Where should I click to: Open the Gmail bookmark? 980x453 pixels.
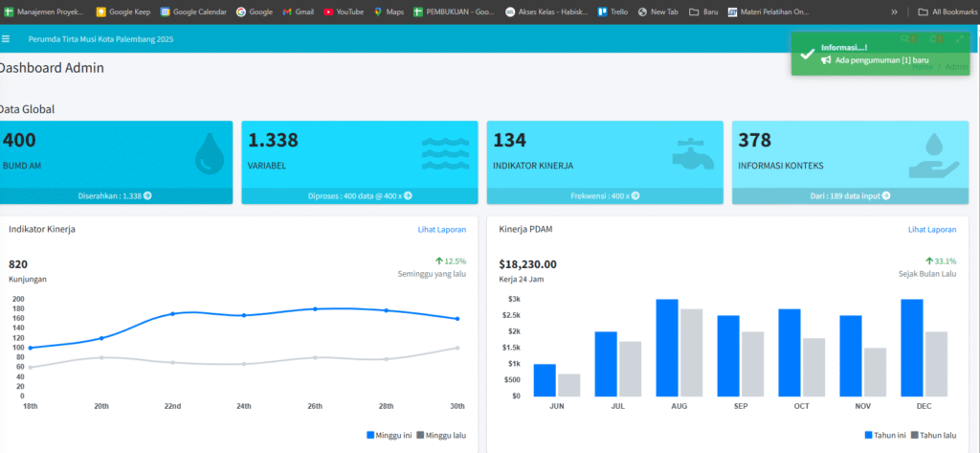298,12
